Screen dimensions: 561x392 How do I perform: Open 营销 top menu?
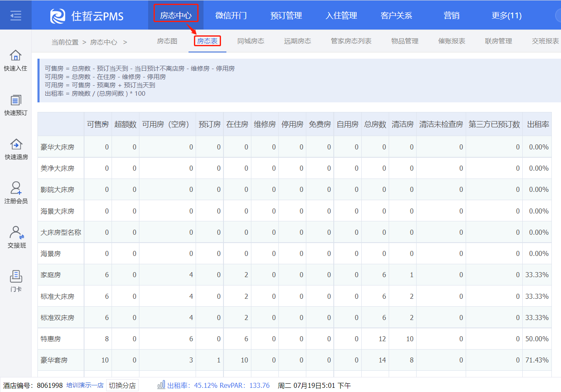(x=452, y=15)
